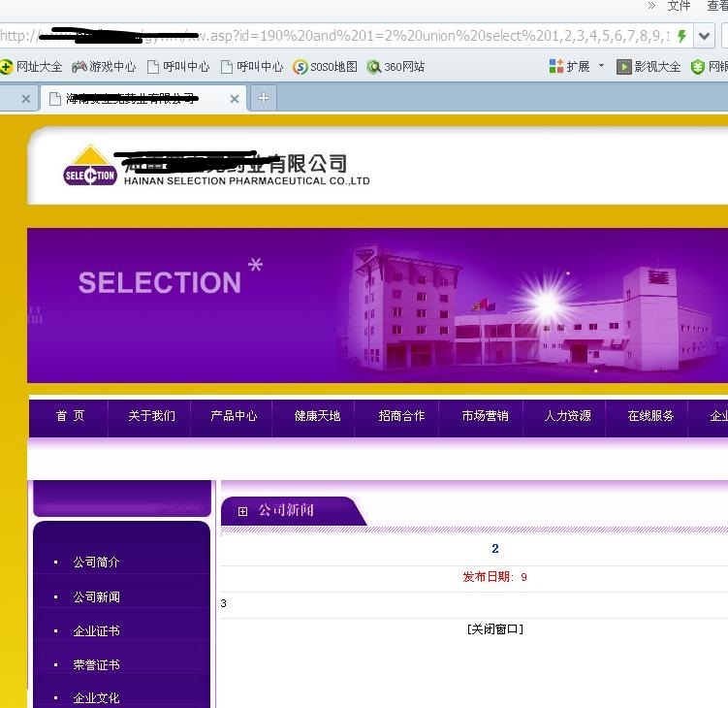
Task: Open the 网址大全 bookmark
Action: 31,67
